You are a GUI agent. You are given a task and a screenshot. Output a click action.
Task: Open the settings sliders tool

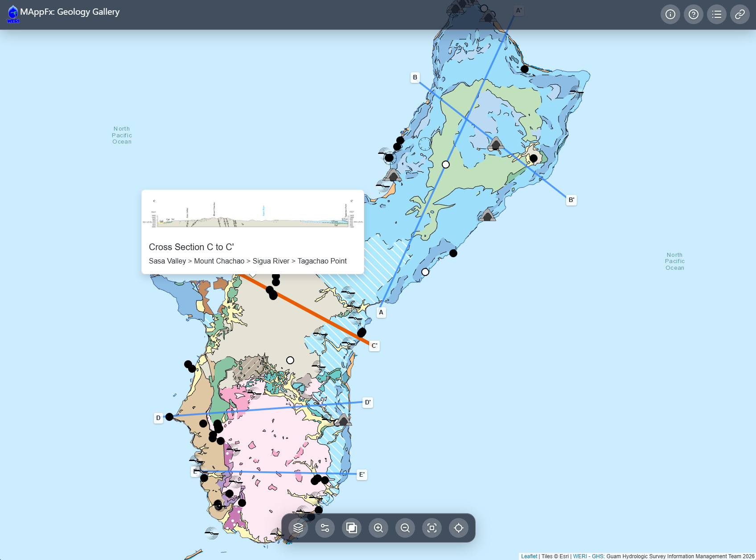pos(325,528)
